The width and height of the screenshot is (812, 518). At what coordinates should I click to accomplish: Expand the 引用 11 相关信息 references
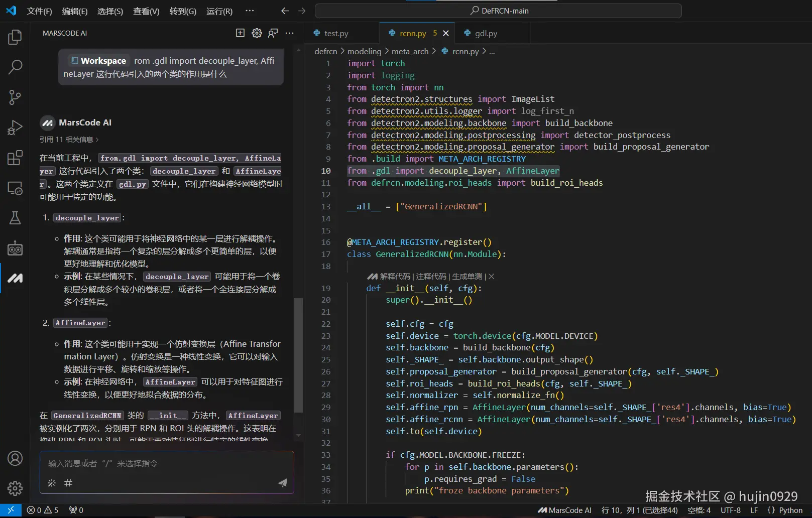point(69,140)
